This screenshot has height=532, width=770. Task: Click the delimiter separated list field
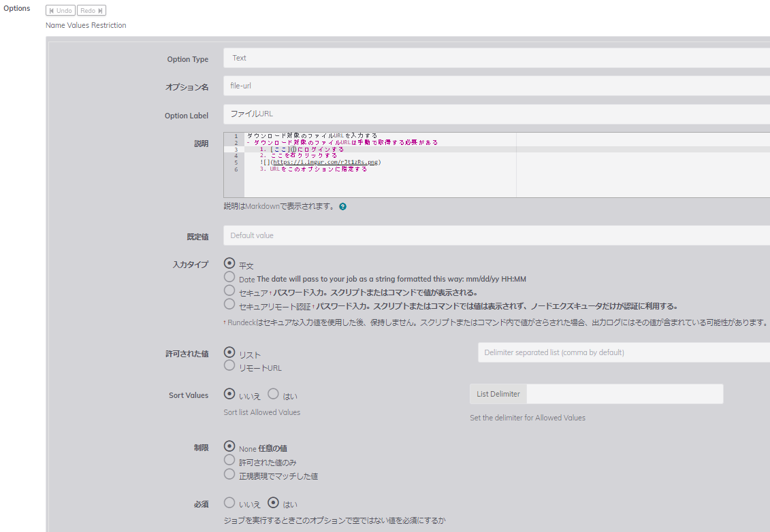624,352
